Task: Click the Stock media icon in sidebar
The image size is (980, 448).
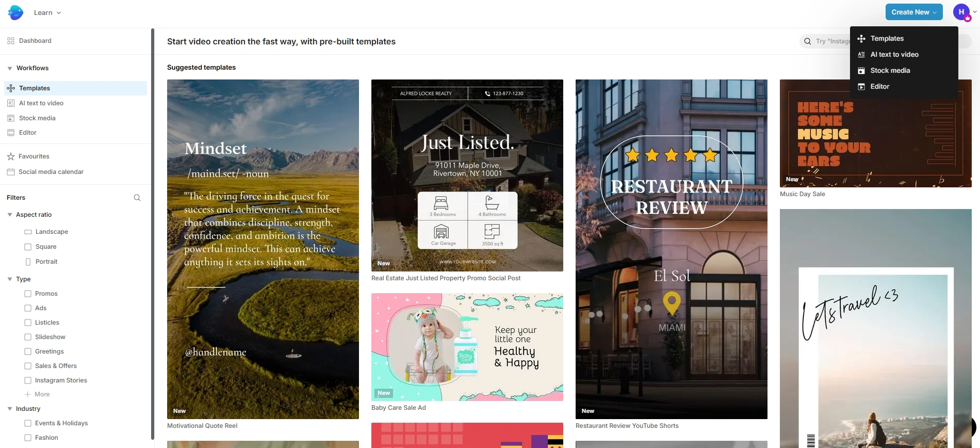Action: (x=11, y=118)
